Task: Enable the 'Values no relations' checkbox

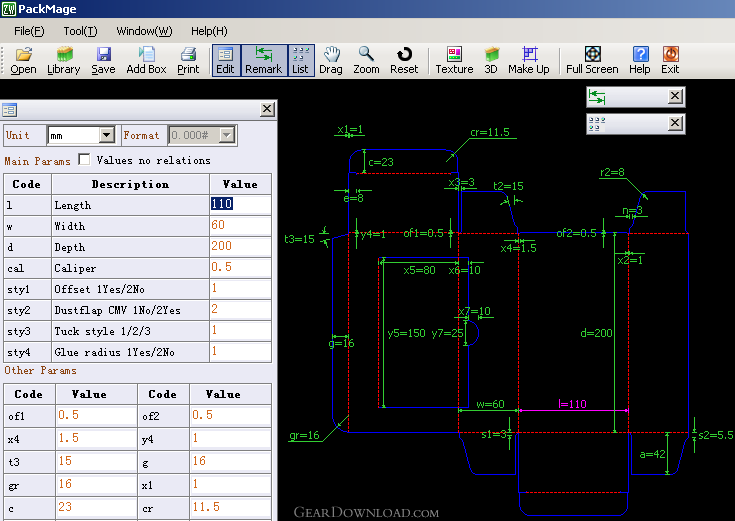Action: point(84,159)
